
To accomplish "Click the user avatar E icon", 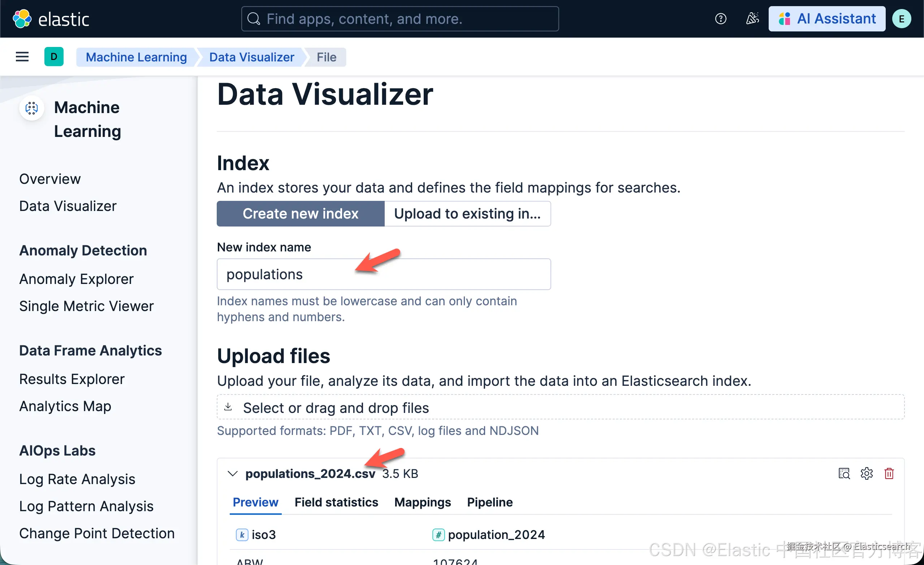I will [901, 19].
